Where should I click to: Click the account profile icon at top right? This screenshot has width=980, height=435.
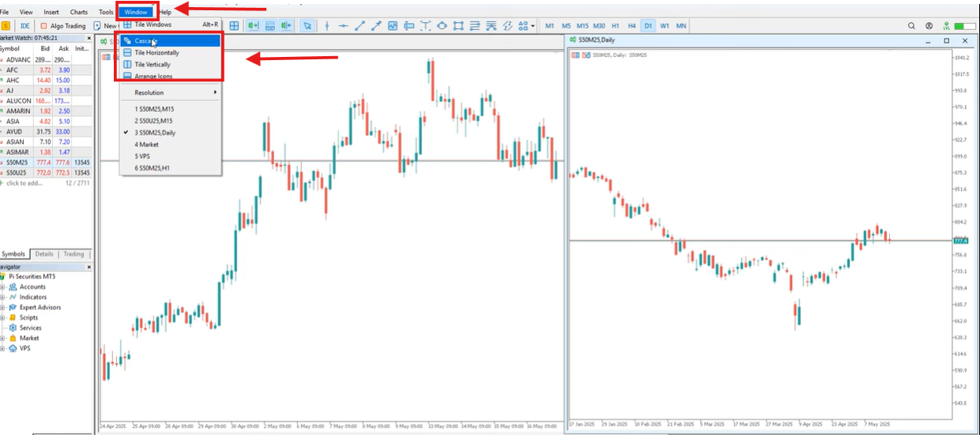[x=929, y=25]
